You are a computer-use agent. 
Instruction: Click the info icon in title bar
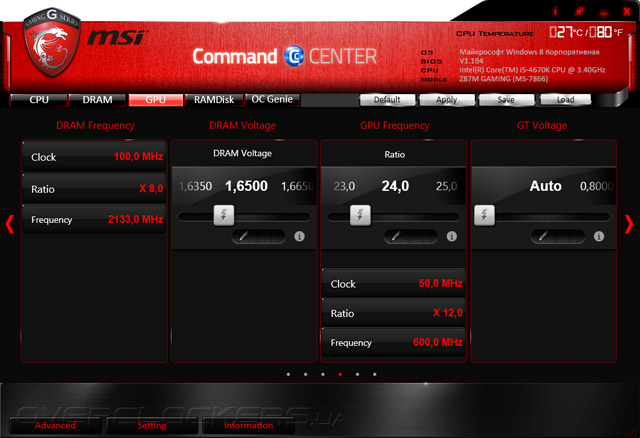pyautogui.click(x=555, y=11)
